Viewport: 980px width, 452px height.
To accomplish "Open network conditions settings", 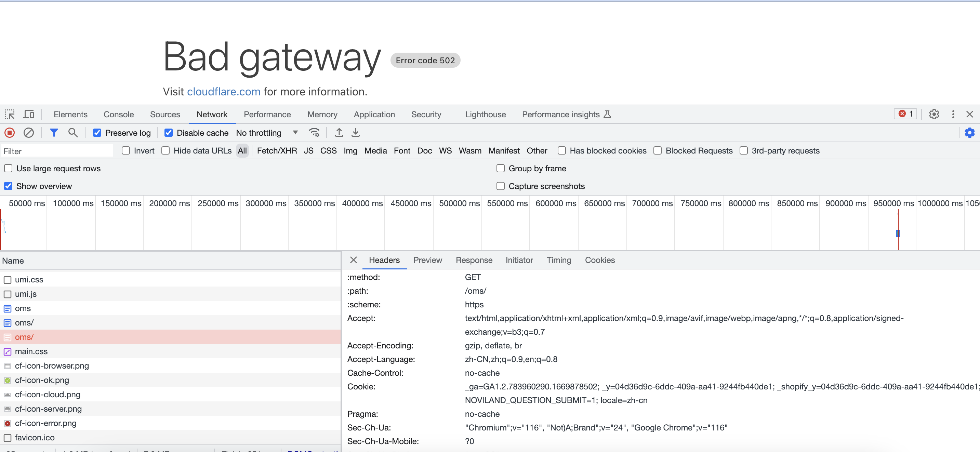I will [x=314, y=132].
